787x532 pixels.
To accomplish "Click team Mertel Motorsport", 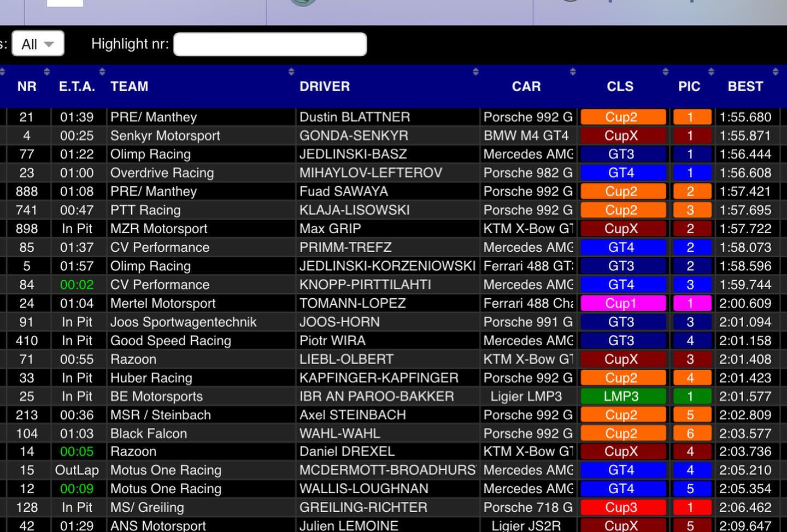I will [x=163, y=303].
